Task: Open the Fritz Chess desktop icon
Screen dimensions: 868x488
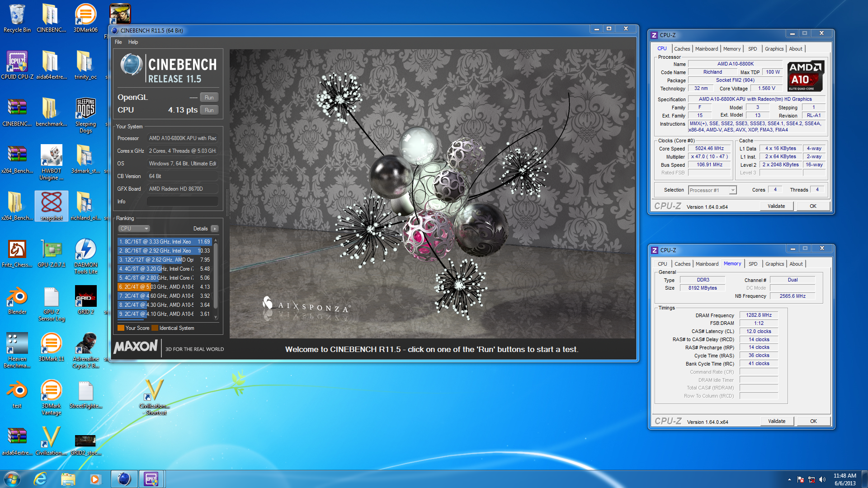Action: coord(17,253)
